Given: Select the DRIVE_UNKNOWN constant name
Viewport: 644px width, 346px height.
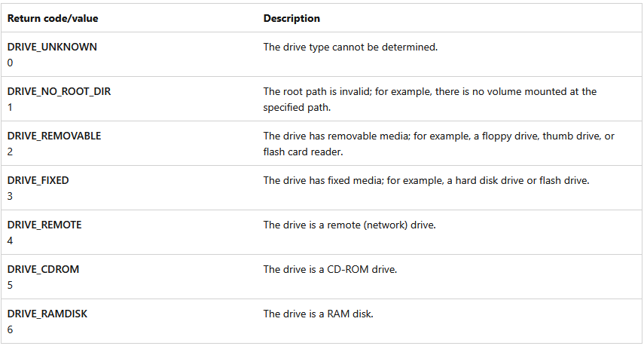Looking at the screenshot, I should point(52,47).
